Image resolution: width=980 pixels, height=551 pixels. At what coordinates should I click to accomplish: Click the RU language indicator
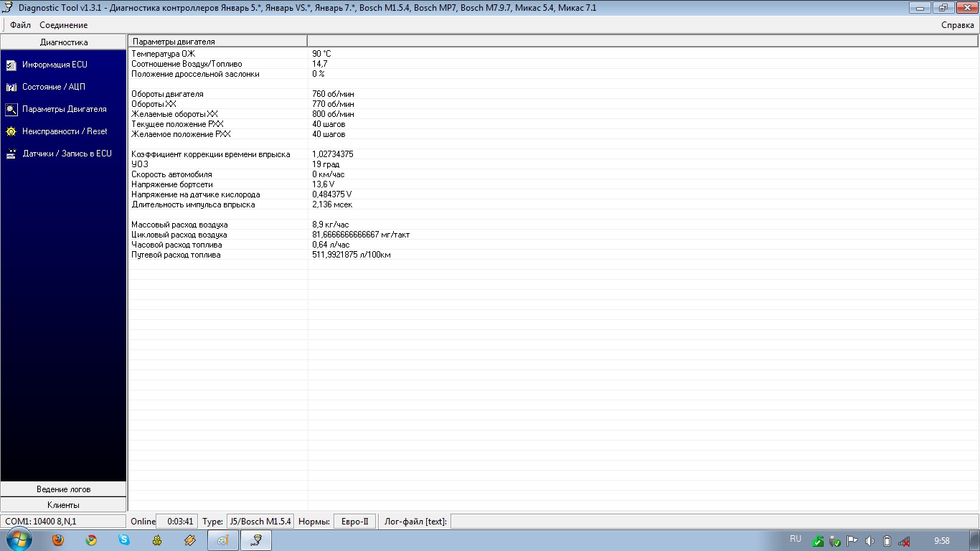tap(796, 539)
